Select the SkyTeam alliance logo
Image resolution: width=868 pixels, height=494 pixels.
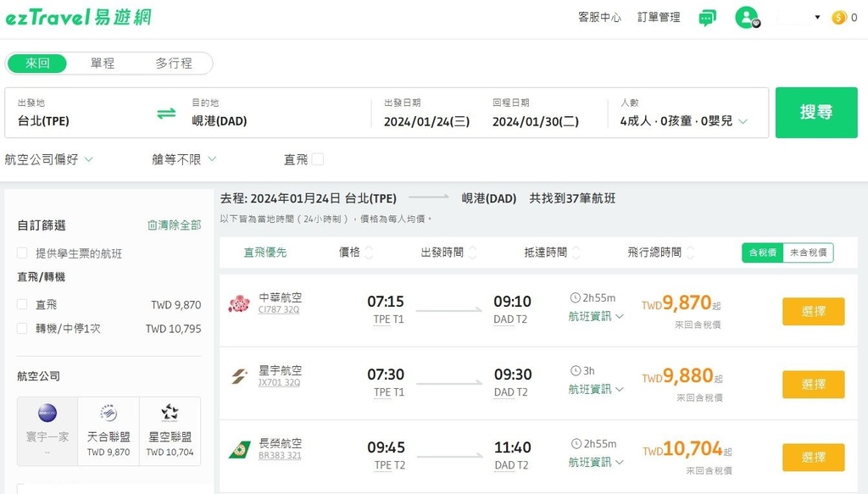(108, 414)
